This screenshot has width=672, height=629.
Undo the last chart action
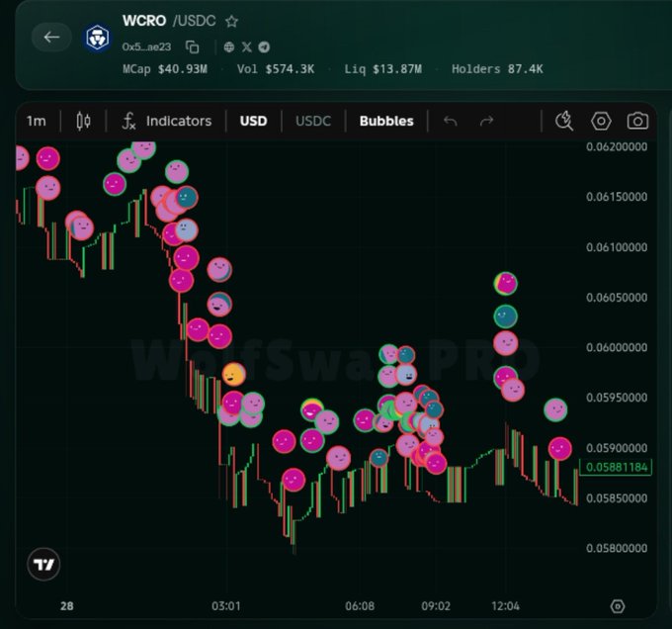(x=451, y=121)
